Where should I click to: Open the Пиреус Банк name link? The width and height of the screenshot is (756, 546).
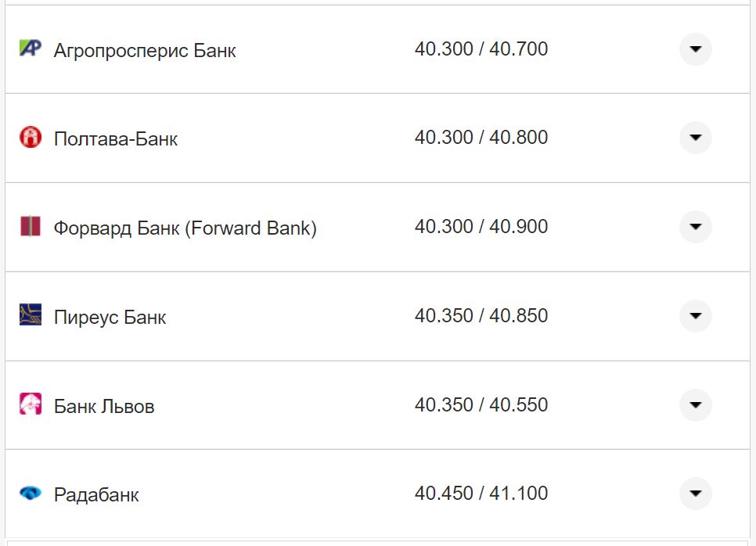pos(110,318)
